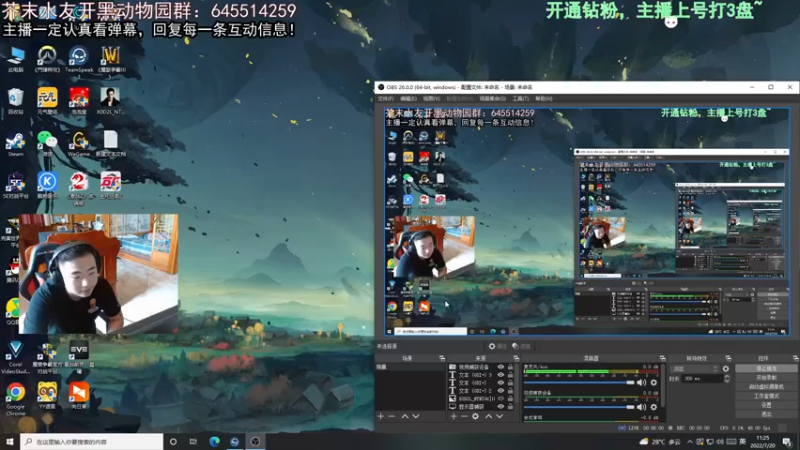This screenshot has width=800, height=450.
Task: Move the selected source up in OBS
Action: (488, 416)
